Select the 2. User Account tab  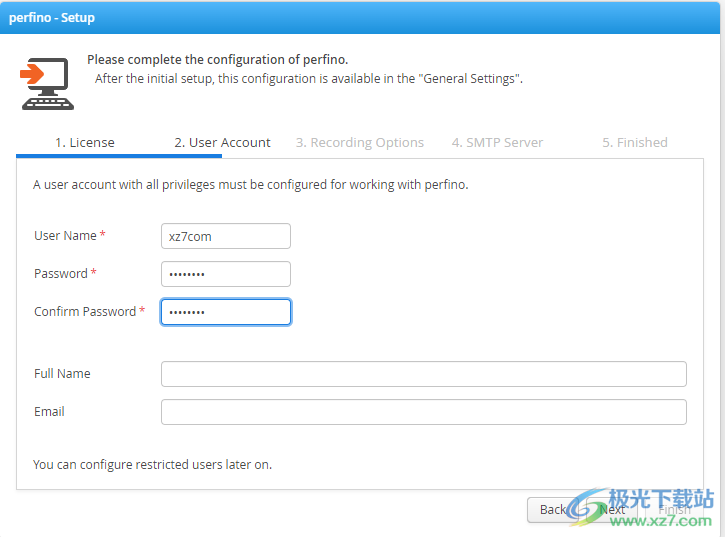tap(222, 142)
